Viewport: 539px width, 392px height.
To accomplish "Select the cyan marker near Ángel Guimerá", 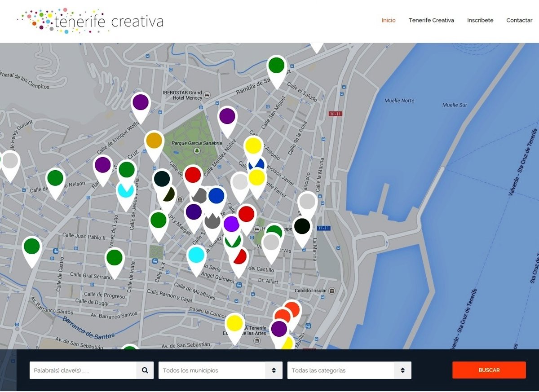I will pos(196,255).
